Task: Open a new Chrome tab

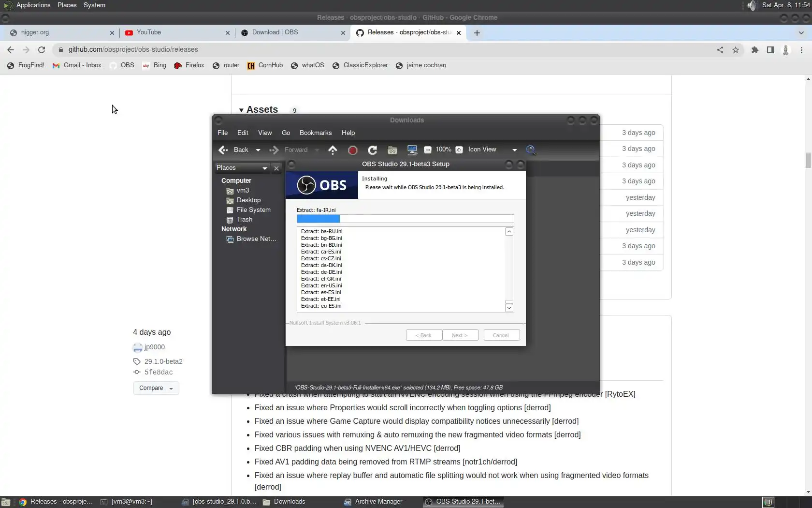Action: pyautogui.click(x=477, y=33)
